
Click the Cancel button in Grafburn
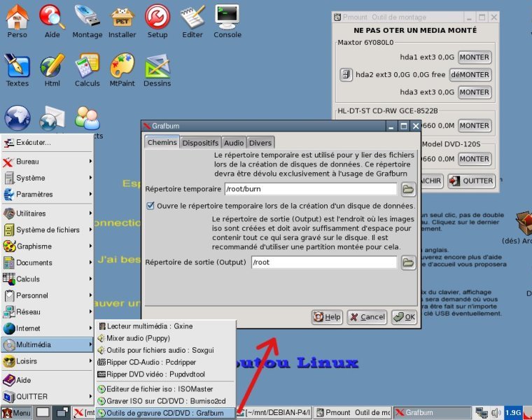(367, 317)
